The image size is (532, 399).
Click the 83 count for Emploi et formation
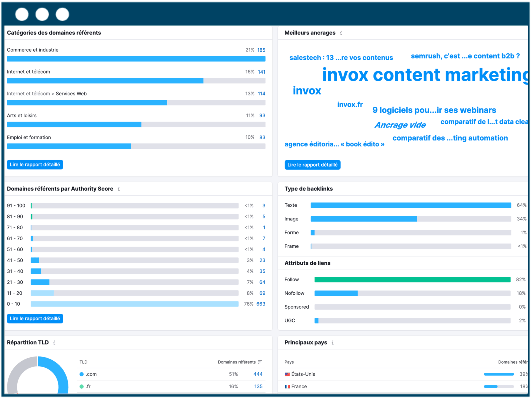click(262, 137)
